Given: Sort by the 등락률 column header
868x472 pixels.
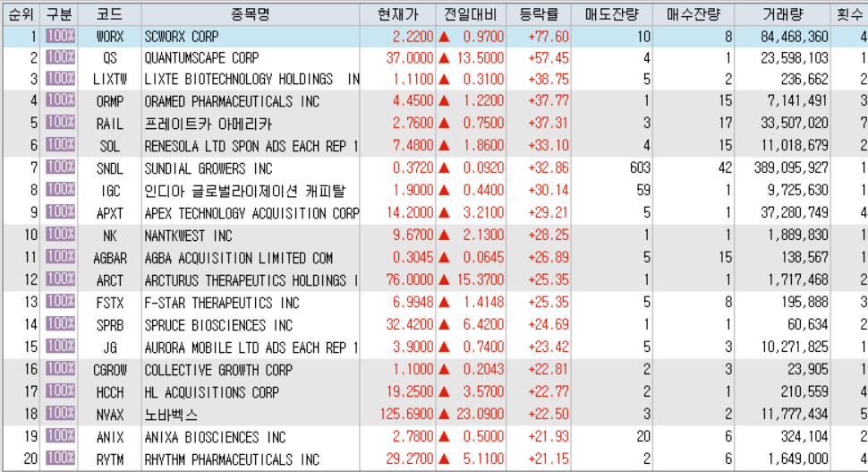Looking at the screenshot, I should point(539,13).
